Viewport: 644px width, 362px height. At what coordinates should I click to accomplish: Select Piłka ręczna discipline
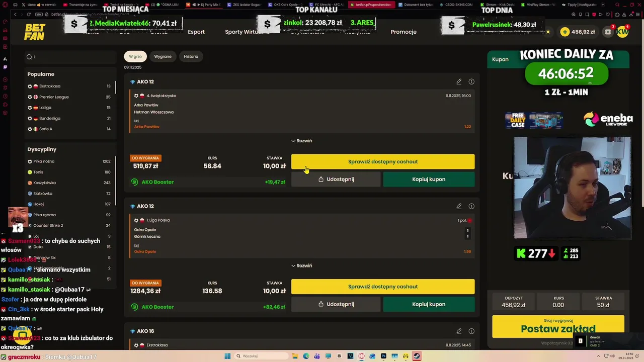point(69,215)
